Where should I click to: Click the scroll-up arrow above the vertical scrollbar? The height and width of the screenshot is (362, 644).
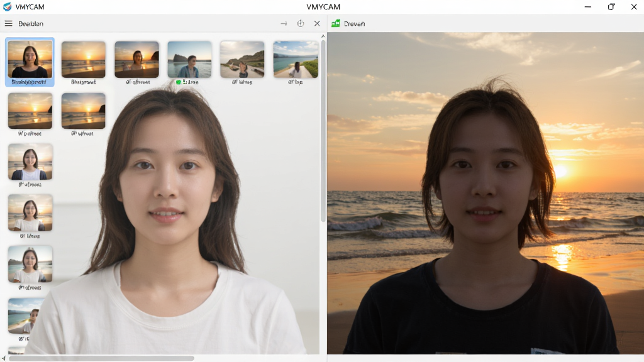coord(323,36)
